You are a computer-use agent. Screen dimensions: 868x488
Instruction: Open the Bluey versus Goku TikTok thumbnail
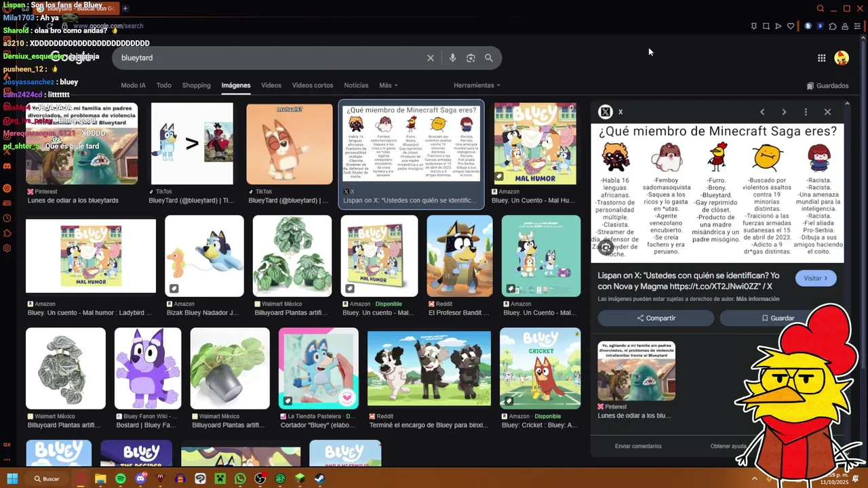pos(192,144)
